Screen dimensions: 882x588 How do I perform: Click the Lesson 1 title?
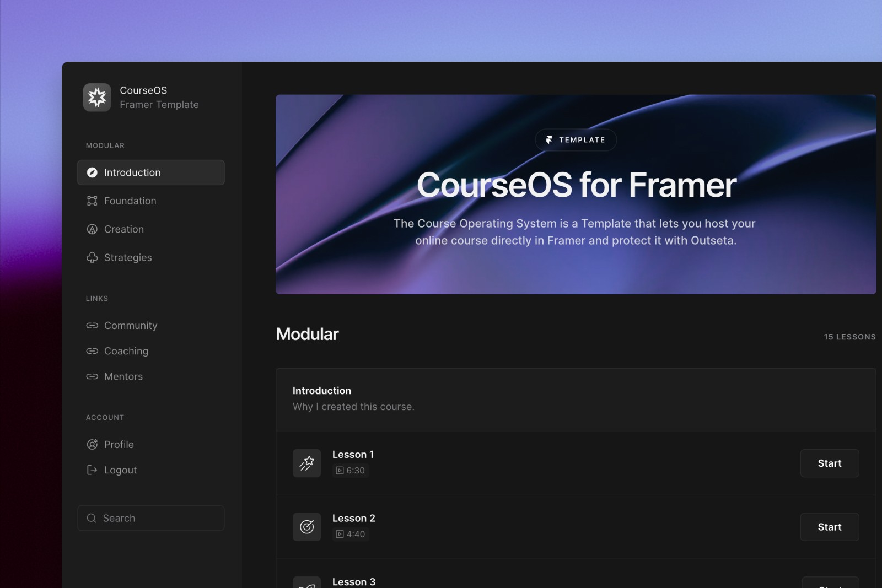(x=353, y=455)
